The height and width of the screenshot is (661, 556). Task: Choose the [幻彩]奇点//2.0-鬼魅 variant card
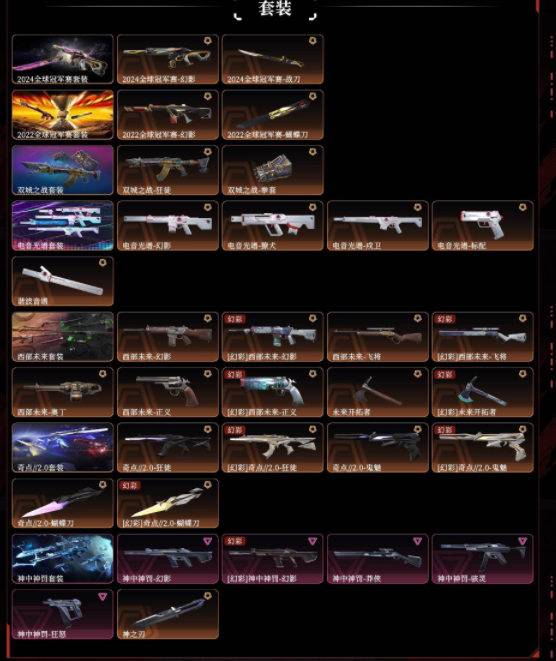483,448
